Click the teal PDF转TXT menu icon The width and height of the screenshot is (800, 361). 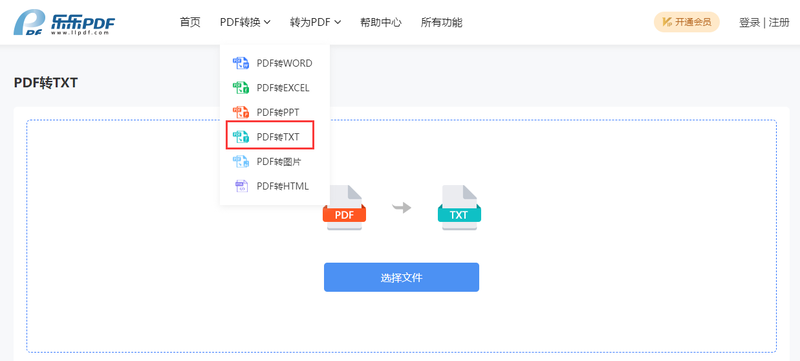[x=241, y=137]
